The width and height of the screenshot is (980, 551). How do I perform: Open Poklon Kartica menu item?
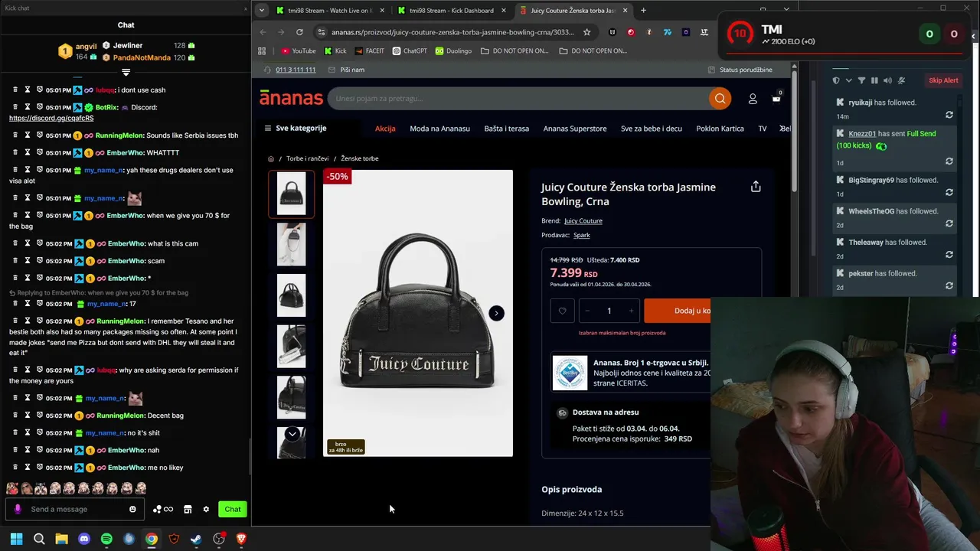(720, 129)
